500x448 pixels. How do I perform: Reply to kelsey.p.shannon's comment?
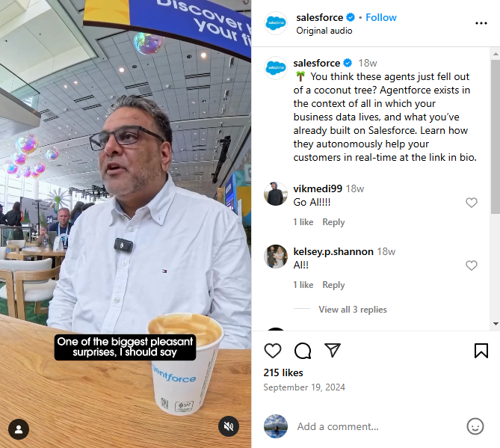point(333,285)
